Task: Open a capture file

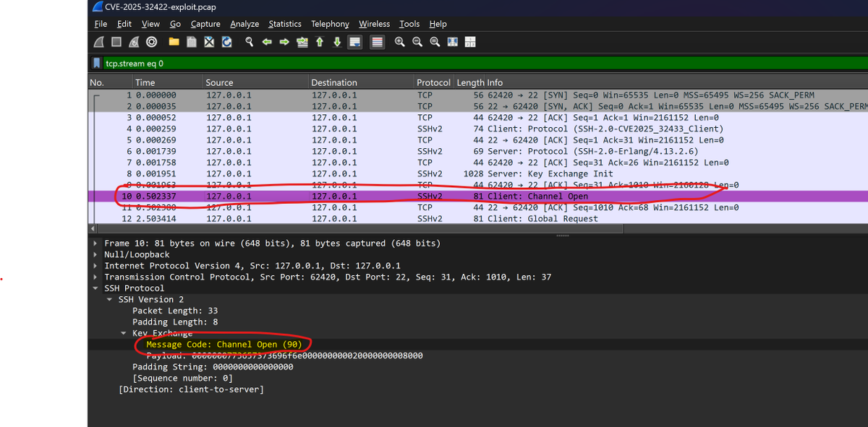Action: (x=173, y=42)
